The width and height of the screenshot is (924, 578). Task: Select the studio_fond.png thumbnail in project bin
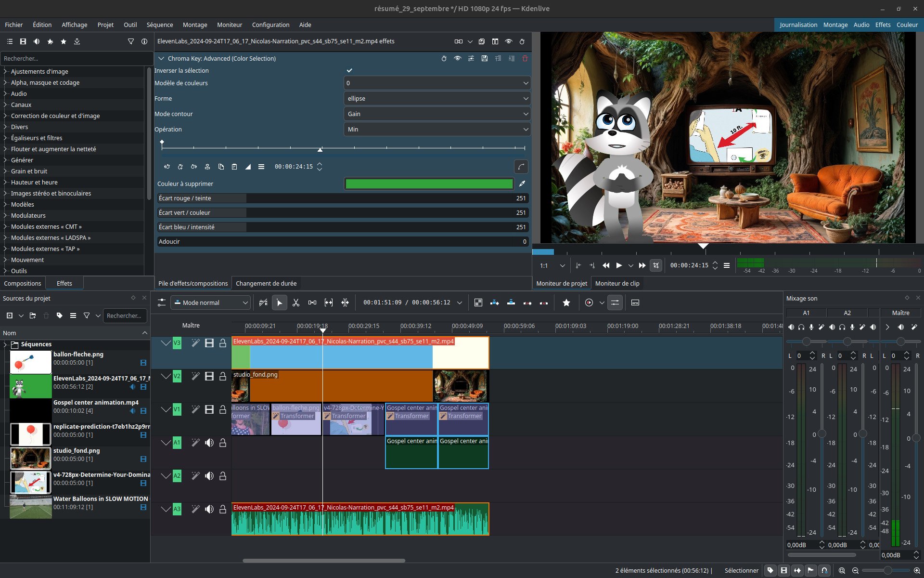(x=31, y=458)
